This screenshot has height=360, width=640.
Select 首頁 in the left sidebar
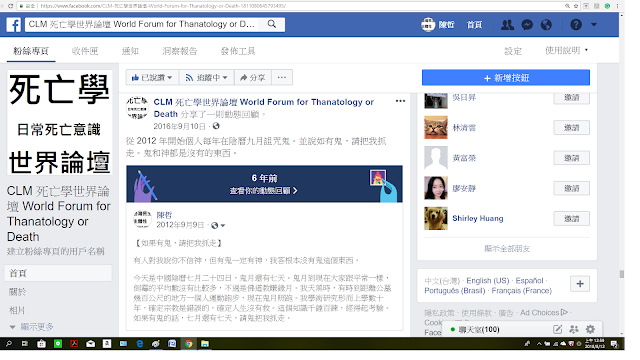point(58,273)
